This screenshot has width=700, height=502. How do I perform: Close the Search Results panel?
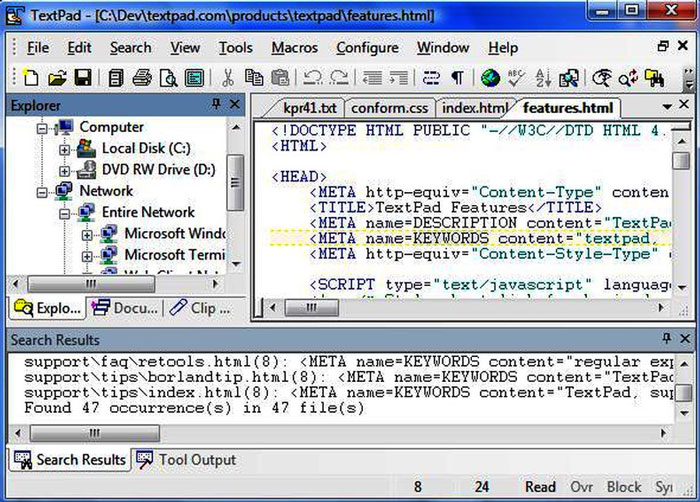(x=685, y=338)
